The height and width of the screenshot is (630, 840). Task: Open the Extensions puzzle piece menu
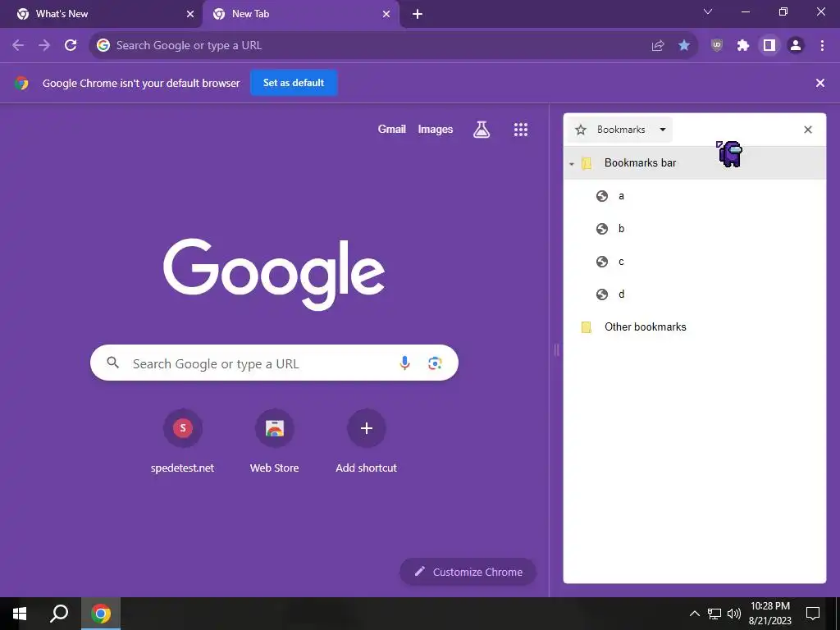point(743,46)
